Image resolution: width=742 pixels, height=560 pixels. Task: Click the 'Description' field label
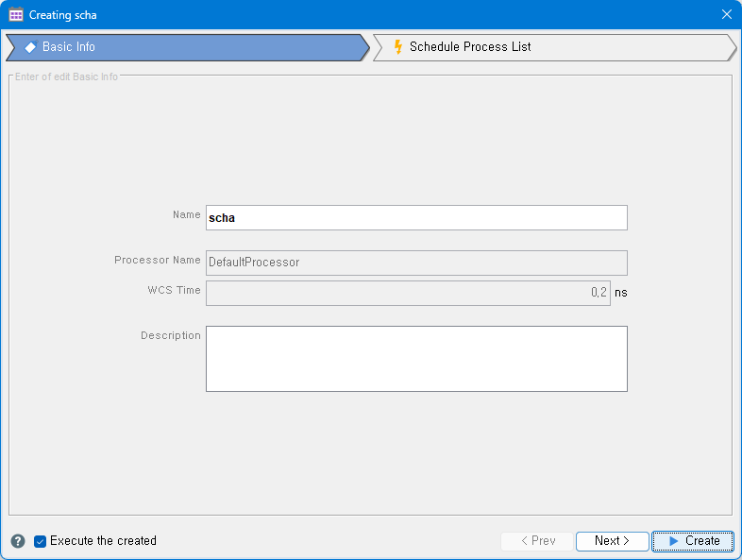pos(171,335)
